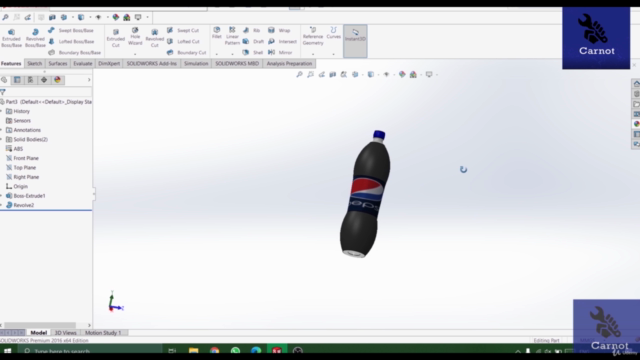
Task: Toggle Section View in viewport toolbar
Action: click(333, 74)
